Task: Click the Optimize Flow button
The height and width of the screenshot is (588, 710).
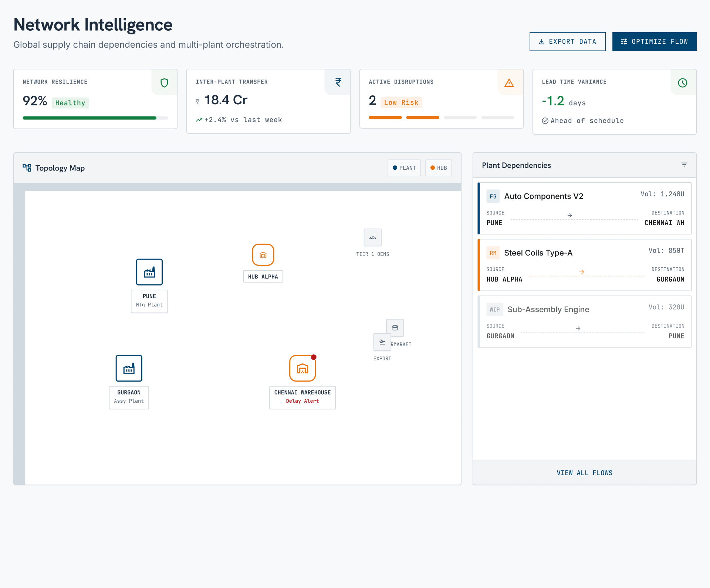Action: 654,41
